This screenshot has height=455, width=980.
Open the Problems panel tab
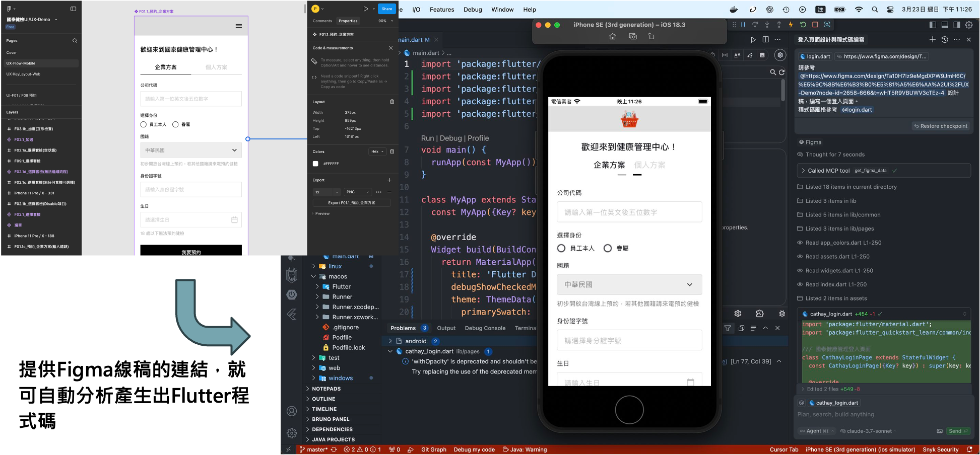pyautogui.click(x=409, y=328)
